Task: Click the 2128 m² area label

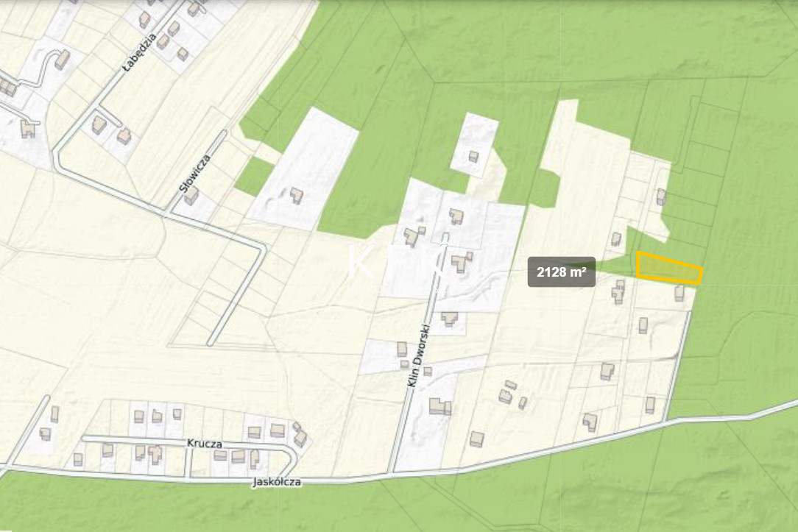Action: point(561,272)
